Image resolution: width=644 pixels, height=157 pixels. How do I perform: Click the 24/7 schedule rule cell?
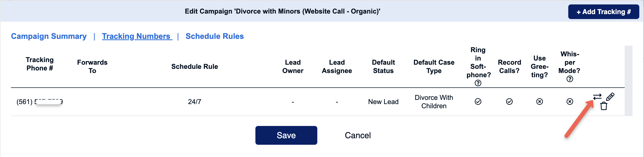pyautogui.click(x=195, y=102)
